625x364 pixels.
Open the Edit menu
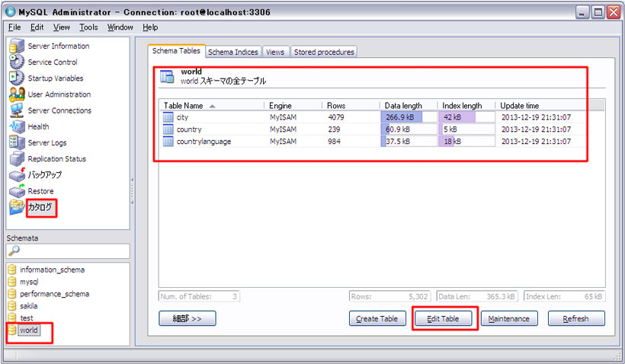point(37,27)
